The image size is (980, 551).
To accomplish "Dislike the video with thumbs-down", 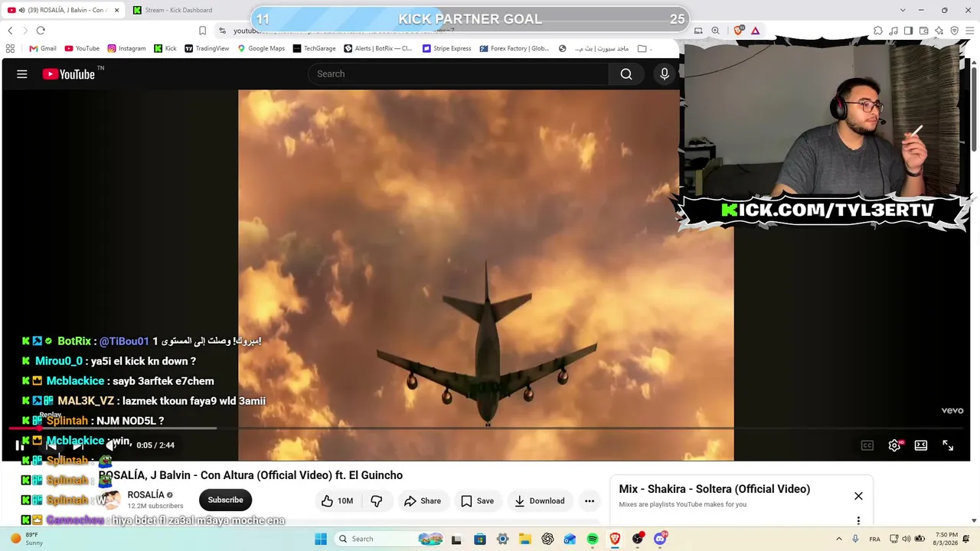I will click(x=377, y=501).
